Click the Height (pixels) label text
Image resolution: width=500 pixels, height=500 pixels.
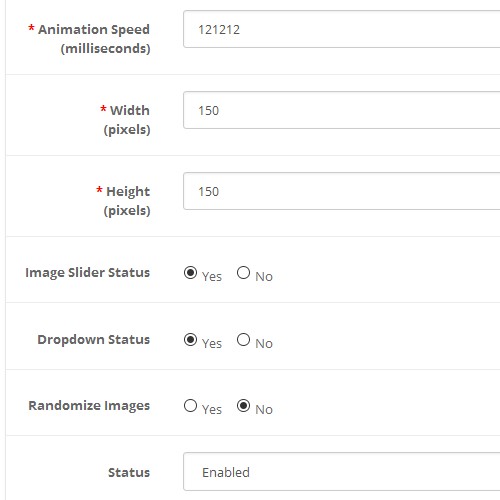(x=127, y=201)
